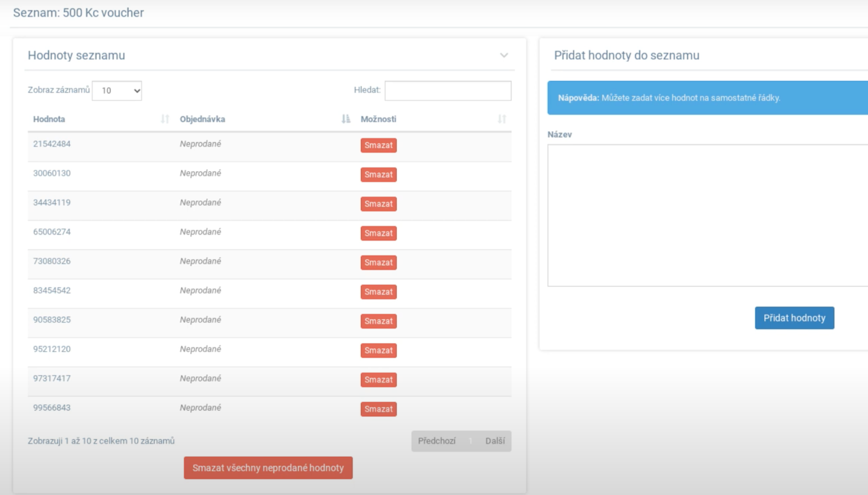Image resolution: width=868 pixels, height=495 pixels.
Task: Collapse the Hodnoty seznamu panel
Action: click(x=504, y=55)
